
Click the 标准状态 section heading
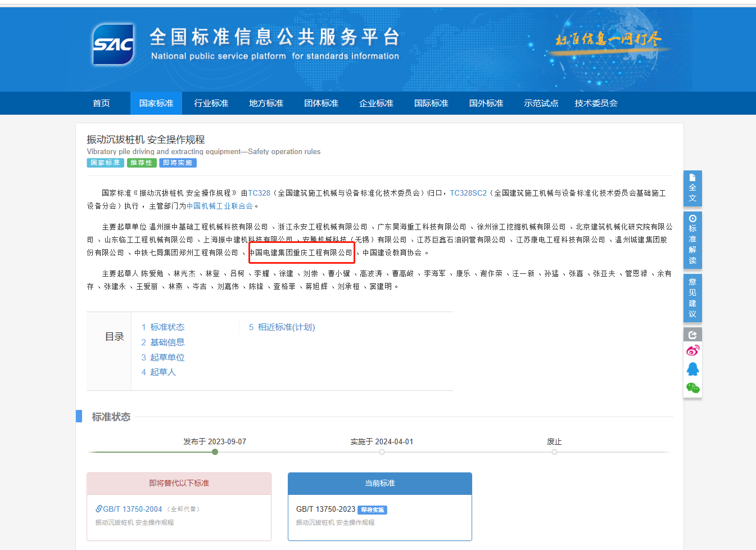point(111,417)
